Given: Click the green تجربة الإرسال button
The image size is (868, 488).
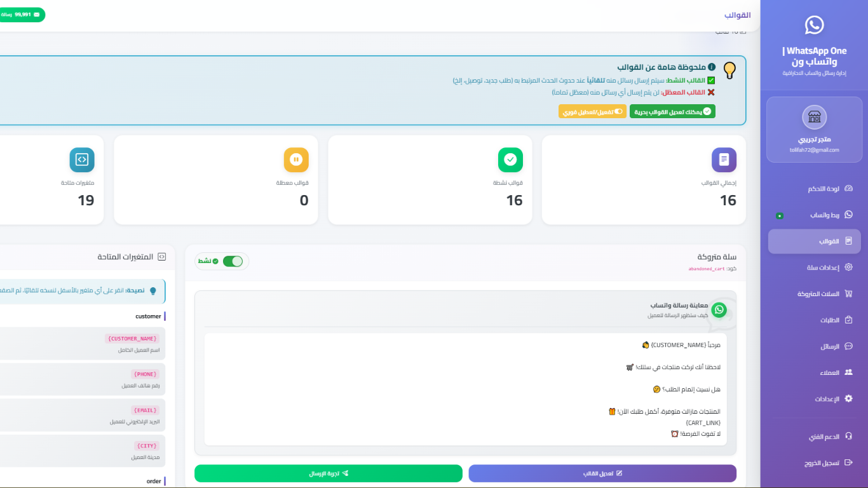Looking at the screenshot, I should point(329,473).
